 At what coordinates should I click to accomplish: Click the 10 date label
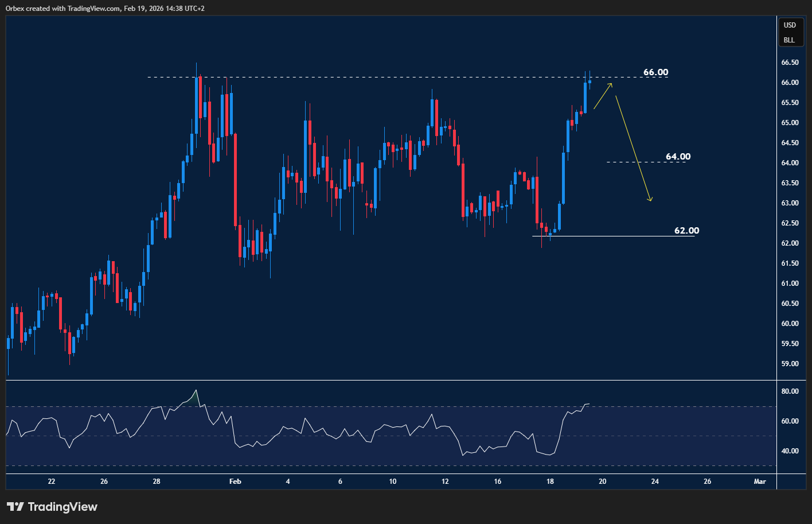(x=393, y=482)
